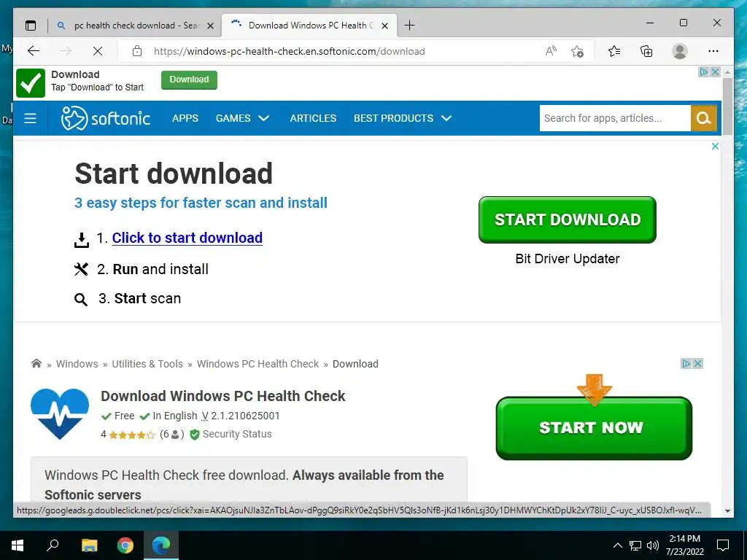Click the star rating
This screenshot has height=560, width=747.
[132, 435]
